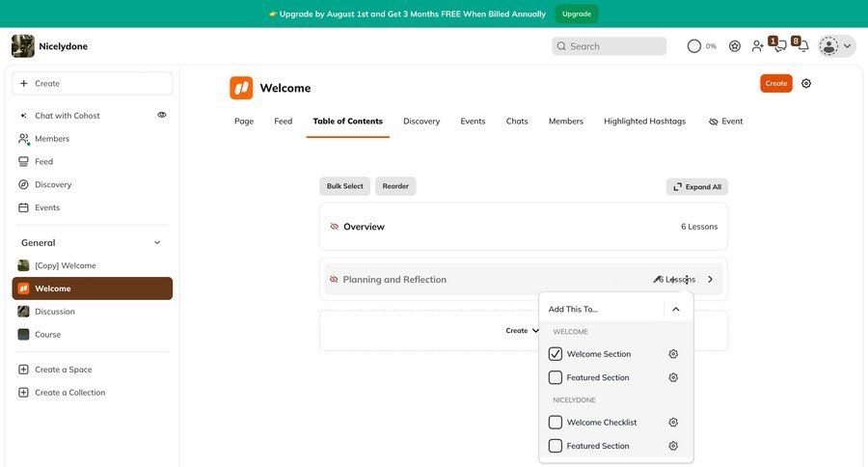The height and width of the screenshot is (467, 868).
Task: Open the gear for Featured Section under WELCOME
Action: click(x=673, y=377)
